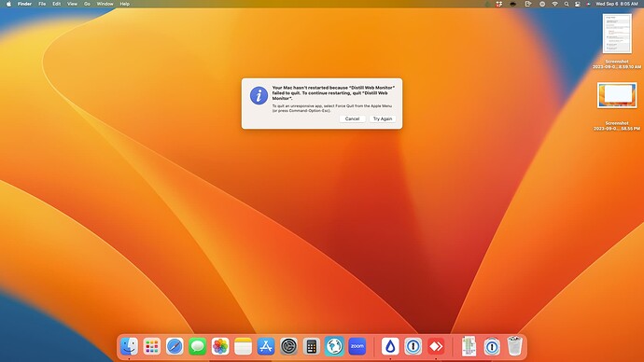Open the Finder menu in menu bar
This screenshot has height=362, width=644.
click(24, 4)
